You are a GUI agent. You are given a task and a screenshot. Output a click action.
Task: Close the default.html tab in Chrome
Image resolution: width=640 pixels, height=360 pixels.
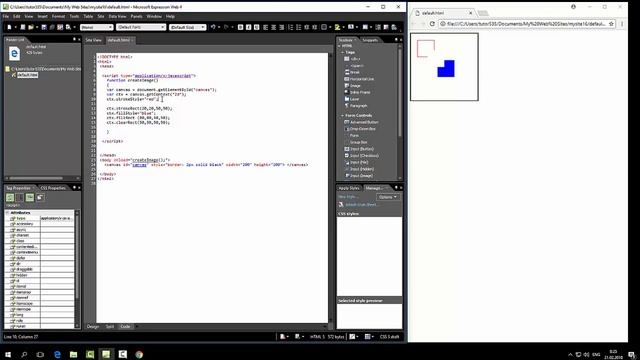tap(471, 13)
